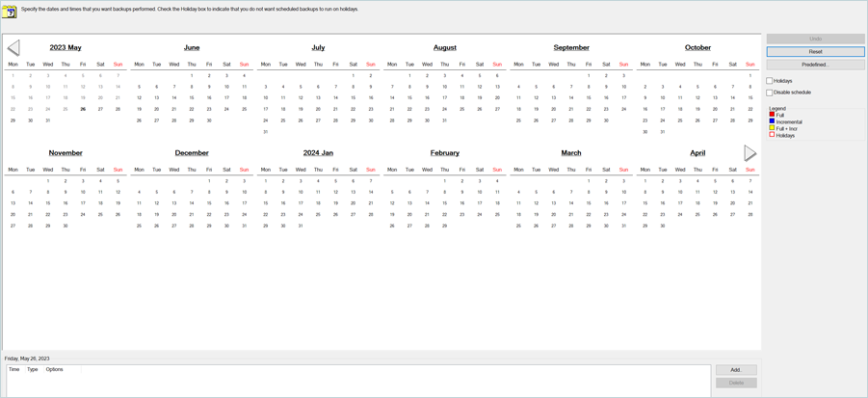868x398 pixels.
Task: Click the Type column header
Action: coord(32,369)
